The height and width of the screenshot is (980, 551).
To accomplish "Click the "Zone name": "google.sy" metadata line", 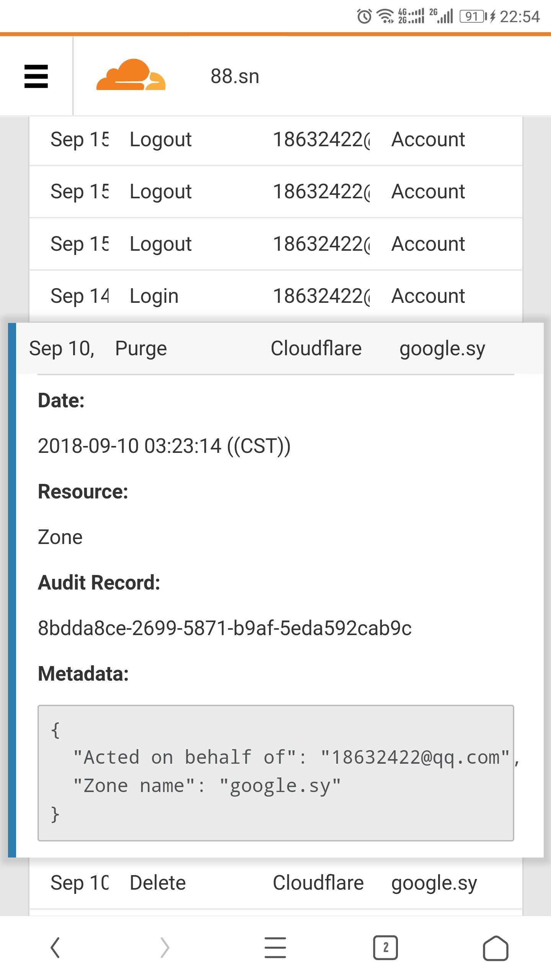I will click(x=207, y=786).
